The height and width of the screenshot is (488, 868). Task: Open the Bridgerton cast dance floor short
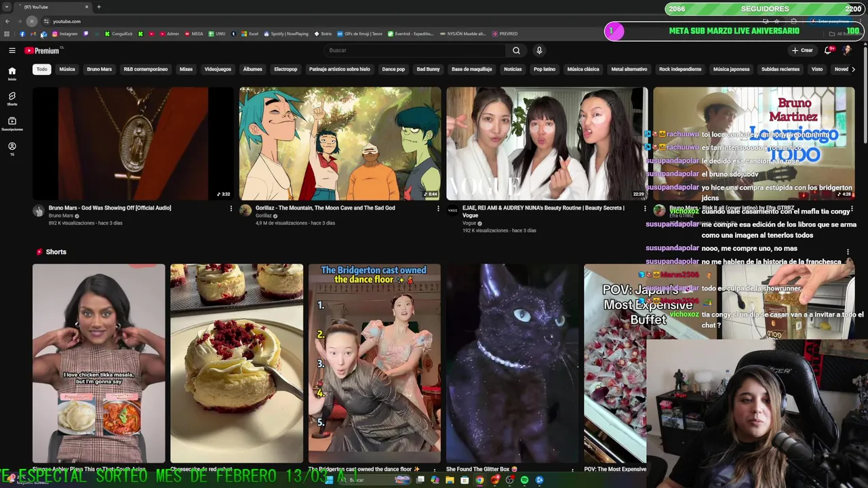coord(374,363)
